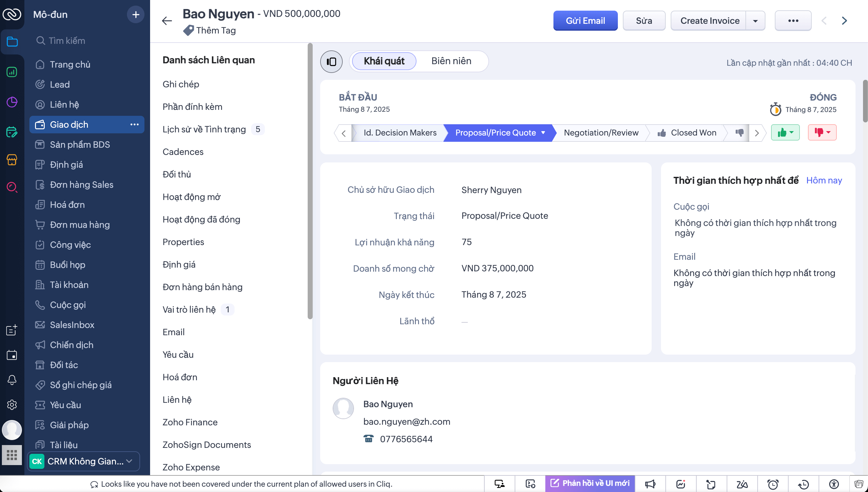This screenshot has height=492, width=868.
Task: Select the Id. Decision Makers stage
Action: [400, 132]
